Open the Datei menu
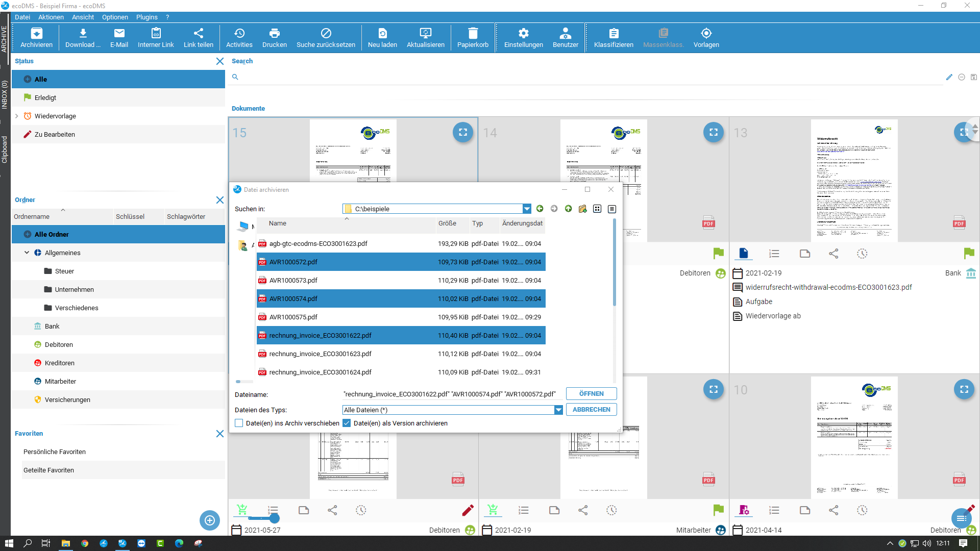Screen dimensions: 980x551 click(22, 17)
